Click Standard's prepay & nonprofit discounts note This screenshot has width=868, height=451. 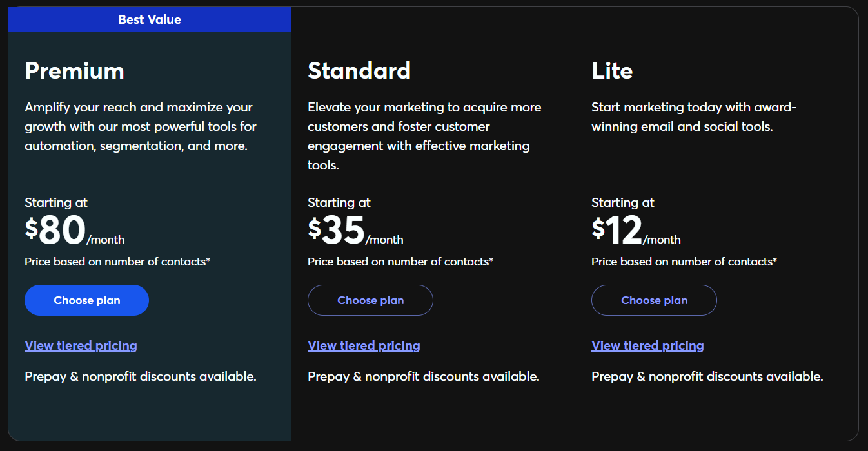[x=424, y=376]
